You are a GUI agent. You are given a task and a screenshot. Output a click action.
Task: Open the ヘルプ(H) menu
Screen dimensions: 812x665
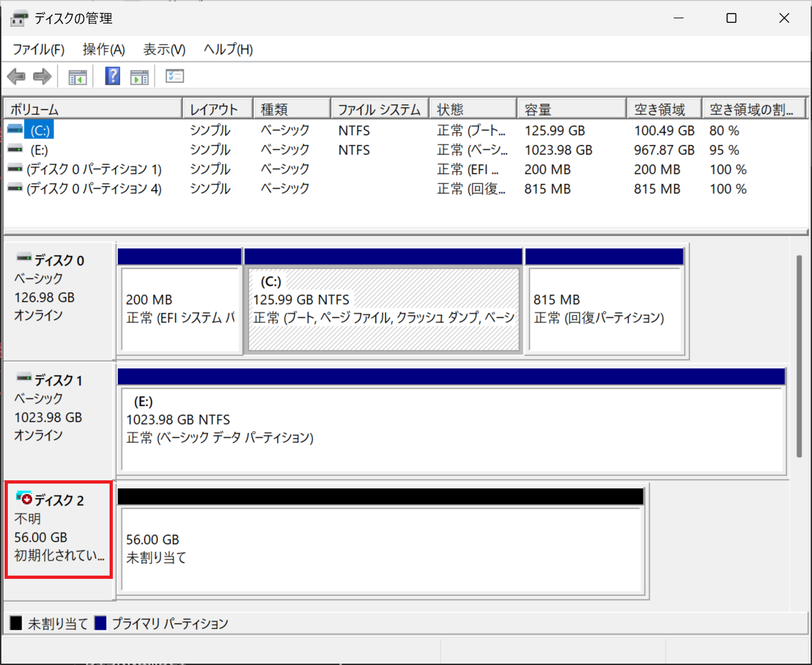[x=228, y=50]
